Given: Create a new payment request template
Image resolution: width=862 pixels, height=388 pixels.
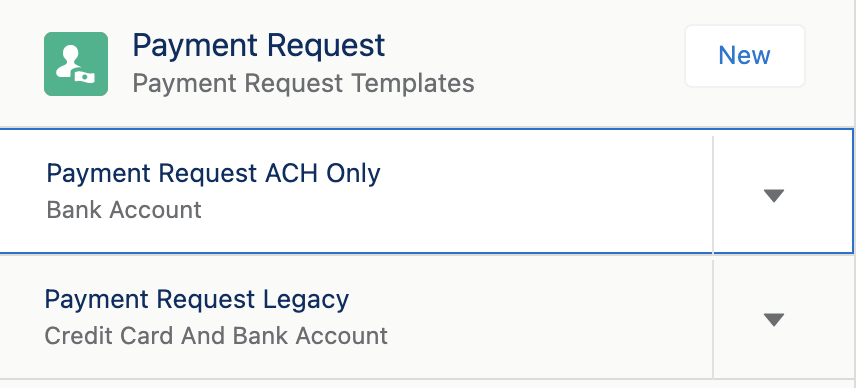Looking at the screenshot, I should [745, 56].
